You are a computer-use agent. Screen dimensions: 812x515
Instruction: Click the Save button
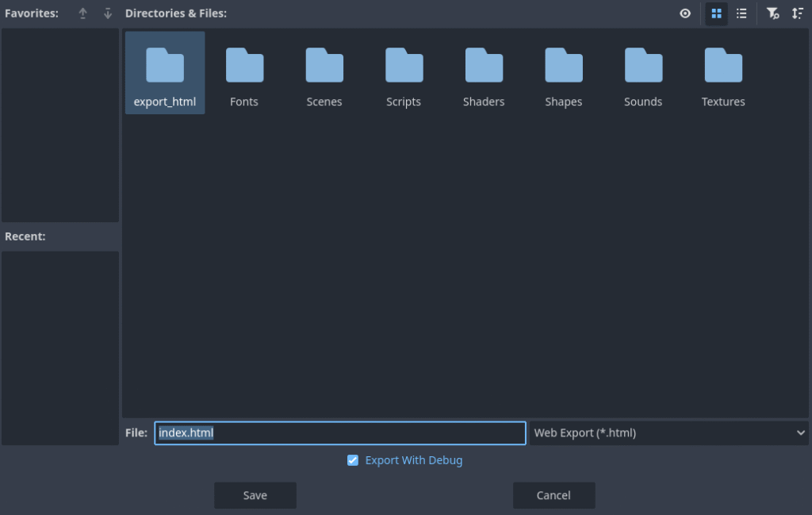[x=255, y=495]
